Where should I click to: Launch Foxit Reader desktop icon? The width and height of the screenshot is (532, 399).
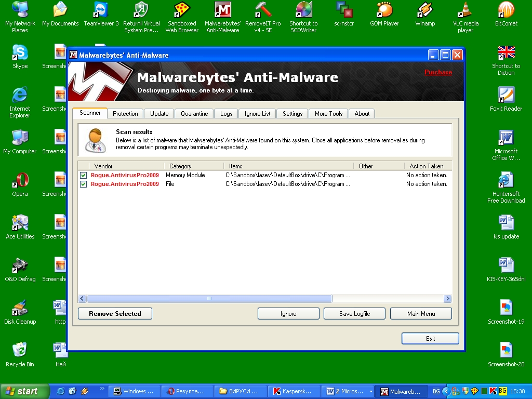coord(506,99)
